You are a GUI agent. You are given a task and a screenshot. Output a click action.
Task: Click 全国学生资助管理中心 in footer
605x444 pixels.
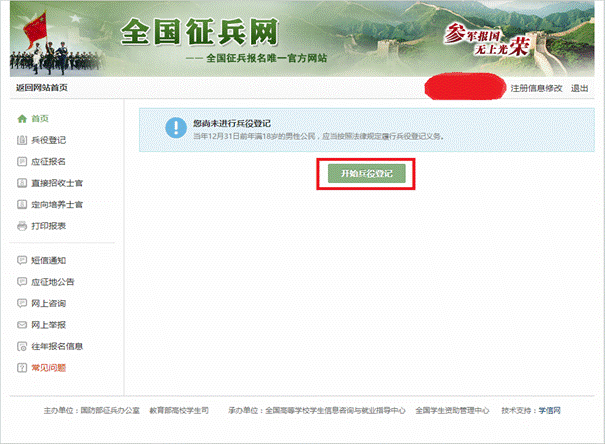point(455,411)
